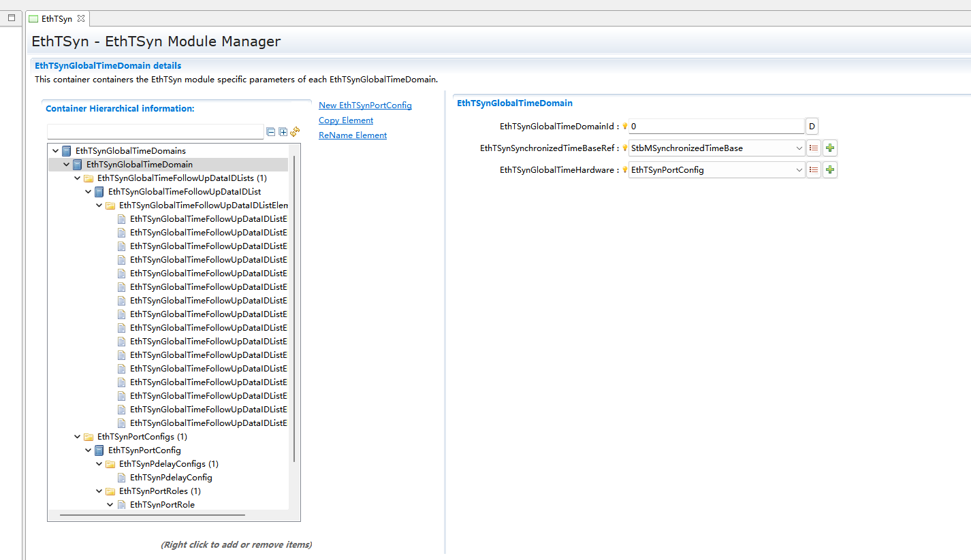Collapse the EthTSynGlobalTimeDomains root node
Viewport: 971px width, 560px height.
pos(56,150)
